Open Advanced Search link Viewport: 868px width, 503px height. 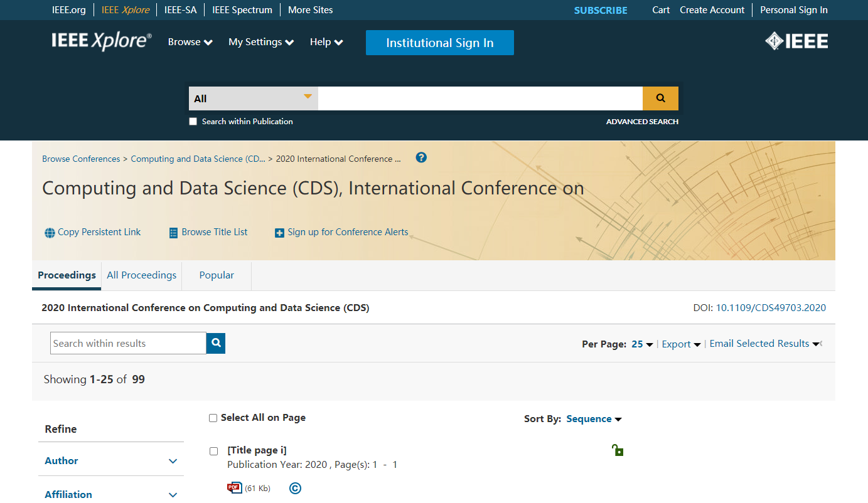[x=642, y=122]
